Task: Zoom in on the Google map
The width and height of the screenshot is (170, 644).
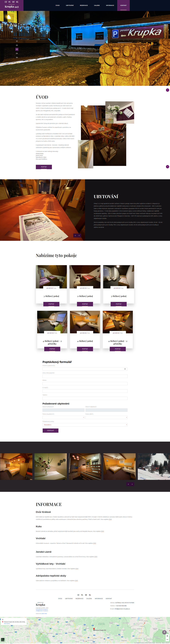Action: (167, 636)
